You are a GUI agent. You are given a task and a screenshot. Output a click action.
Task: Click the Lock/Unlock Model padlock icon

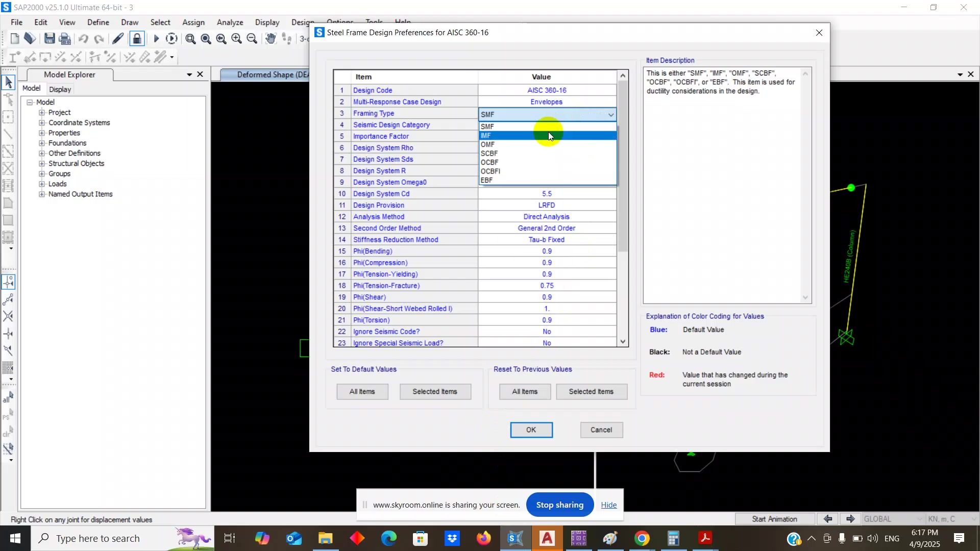(x=137, y=39)
